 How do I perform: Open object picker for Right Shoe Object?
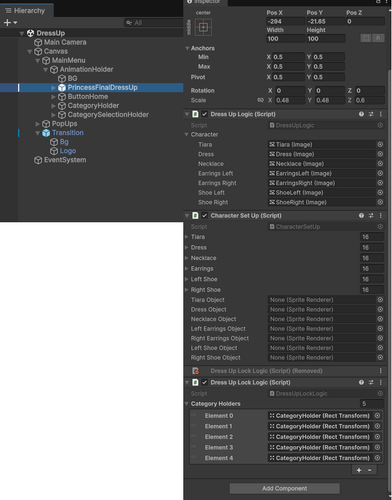(x=380, y=357)
